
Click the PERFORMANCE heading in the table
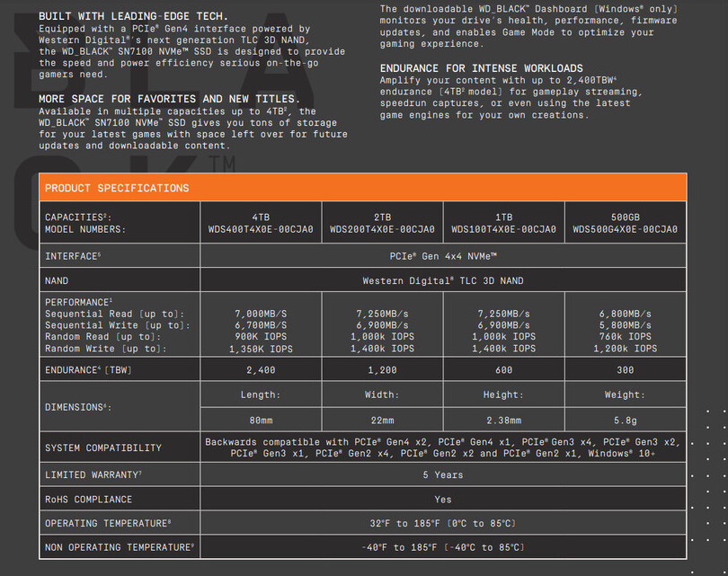coord(78,302)
